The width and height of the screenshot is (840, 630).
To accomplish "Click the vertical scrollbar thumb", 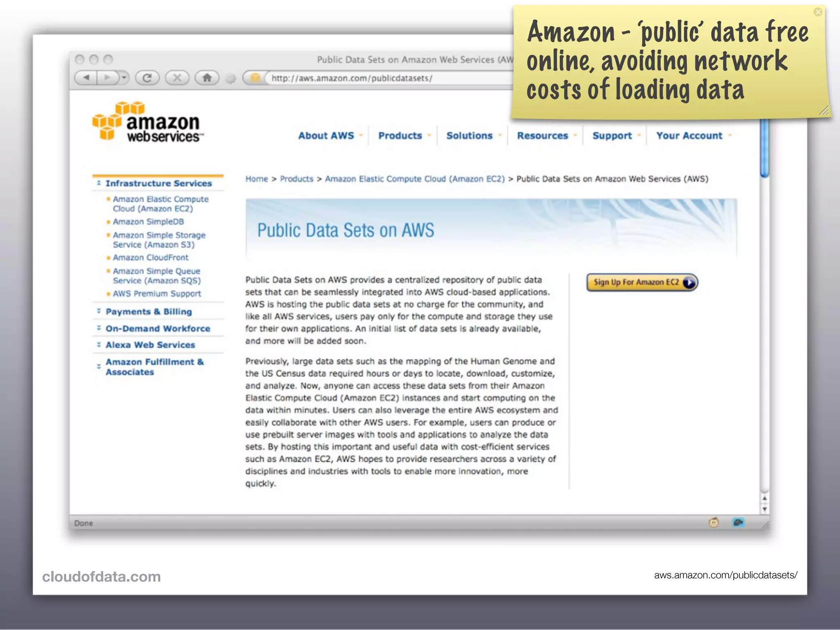I will click(764, 148).
